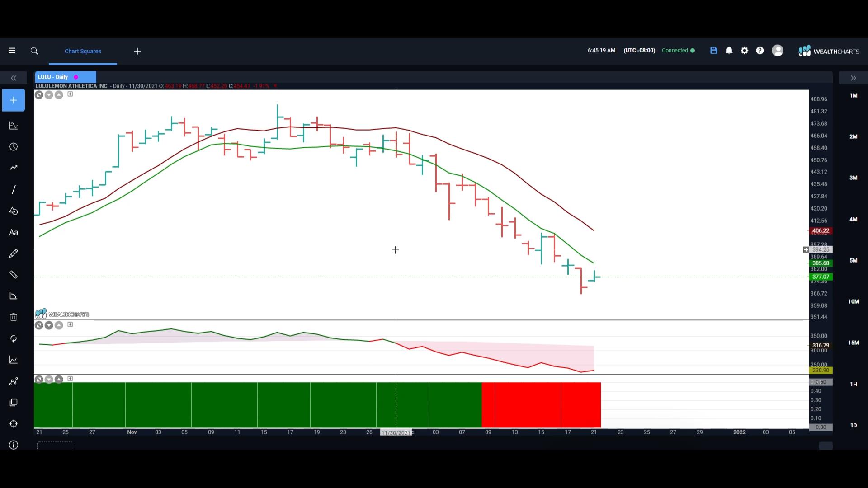Click the Connected status indicator

tap(678, 51)
